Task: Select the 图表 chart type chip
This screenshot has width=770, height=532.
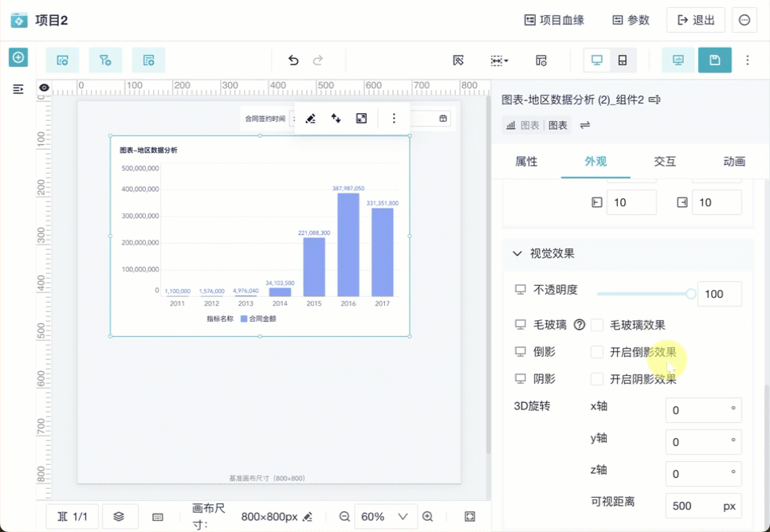Action: 558,125
